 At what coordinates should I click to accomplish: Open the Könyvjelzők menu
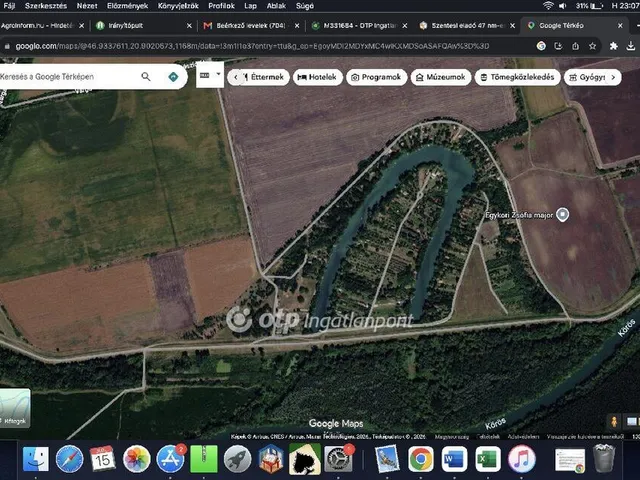coord(178,6)
